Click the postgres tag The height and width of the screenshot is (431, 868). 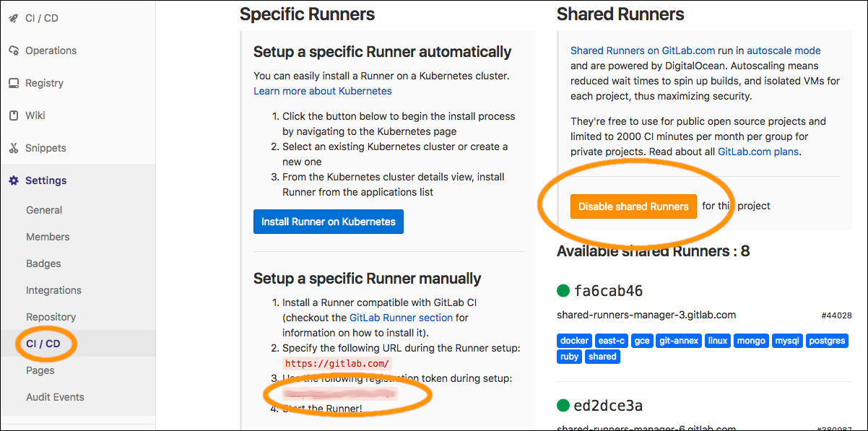(x=827, y=341)
